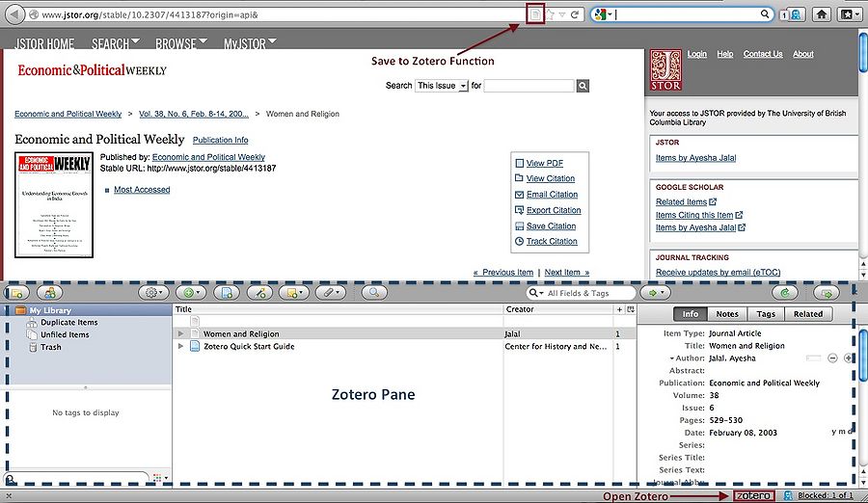This screenshot has width=868, height=503.
Task: Expand Zotero Quick Start Guide item
Action: [180, 346]
